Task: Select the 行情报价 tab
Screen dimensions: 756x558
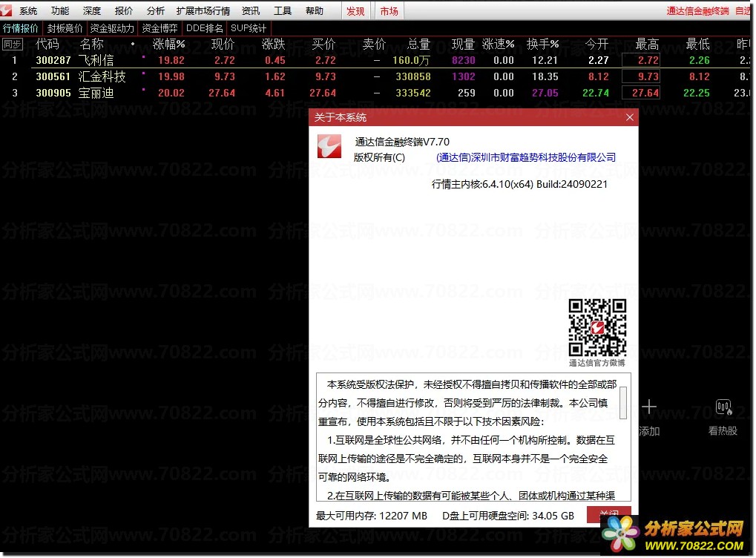Action: [x=21, y=28]
